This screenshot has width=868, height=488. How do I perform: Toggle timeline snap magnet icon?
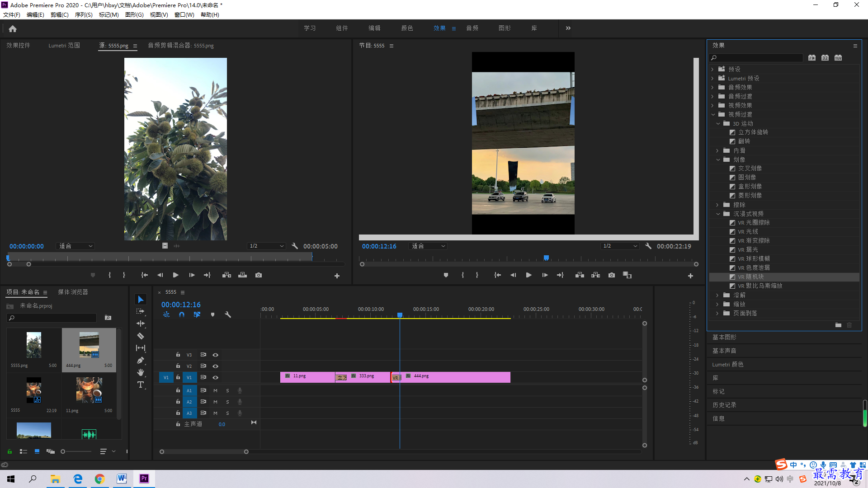tap(182, 314)
